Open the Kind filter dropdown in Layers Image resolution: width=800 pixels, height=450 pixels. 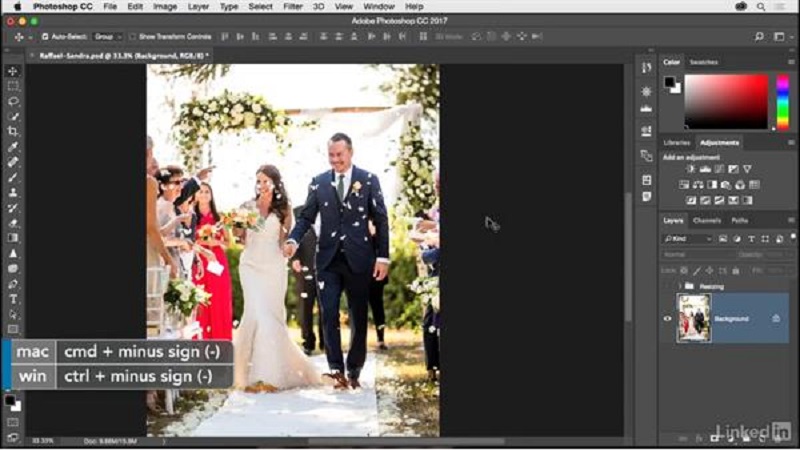pyautogui.click(x=688, y=239)
